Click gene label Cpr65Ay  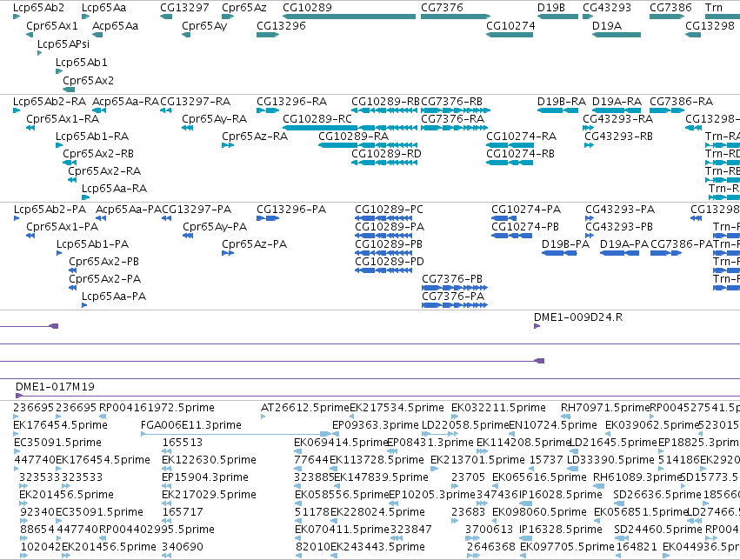(204, 26)
